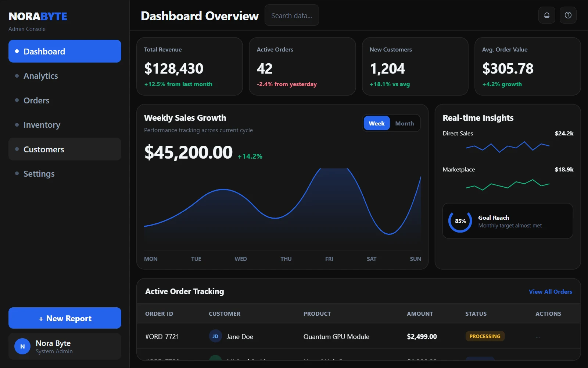Screen dimensions: 588x368
Task: Click Jane Doe's JD avatar
Action: pyautogui.click(x=215, y=336)
